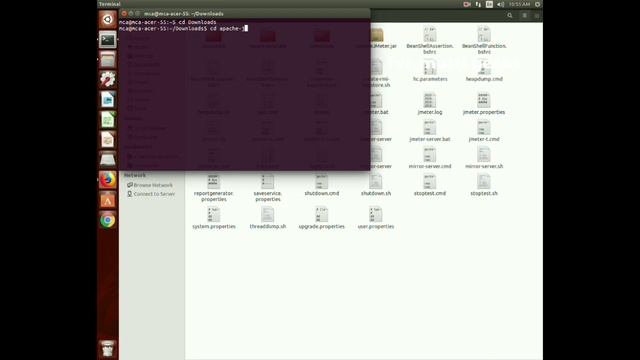The width and height of the screenshot is (640, 360).
Task: Select the stoptest.cmd file
Action: tap(430, 185)
